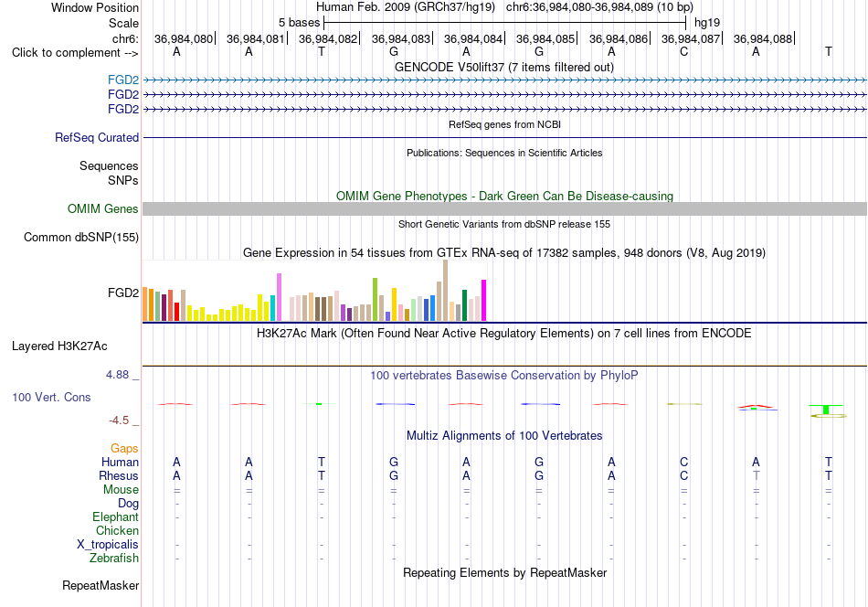Screen dimensions: 868x607
Task: Click the position label 36,984,084
Action: [472, 38]
